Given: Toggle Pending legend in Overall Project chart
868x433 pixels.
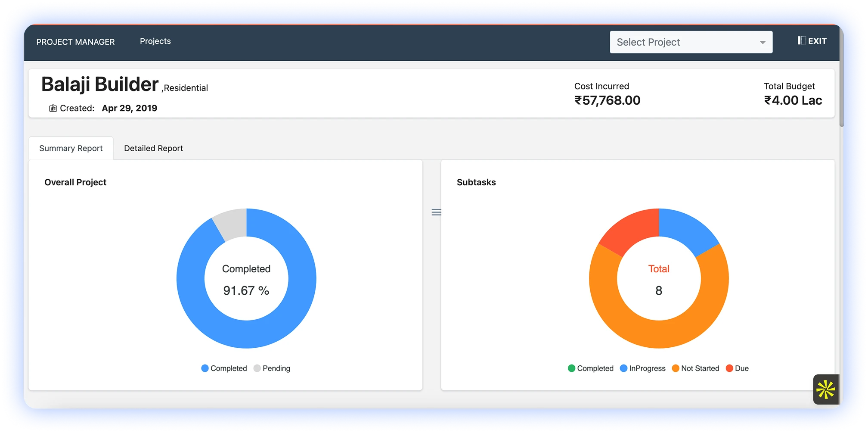Looking at the screenshot, I should pos(272,368).
